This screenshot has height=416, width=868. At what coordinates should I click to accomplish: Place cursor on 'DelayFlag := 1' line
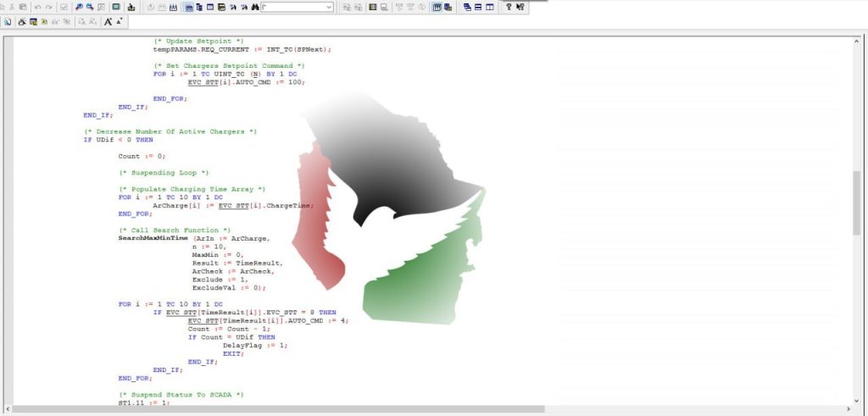[x=254, y=345]
